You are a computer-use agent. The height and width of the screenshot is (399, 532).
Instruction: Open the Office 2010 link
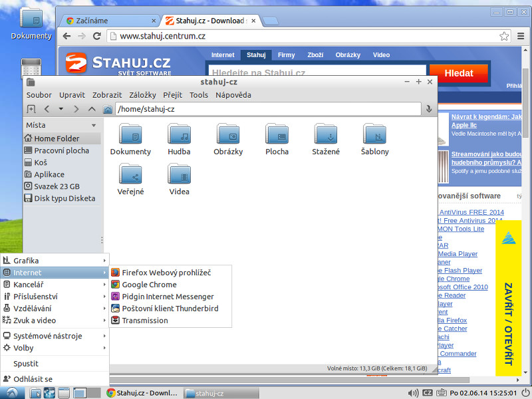click(x=463, y=287)
